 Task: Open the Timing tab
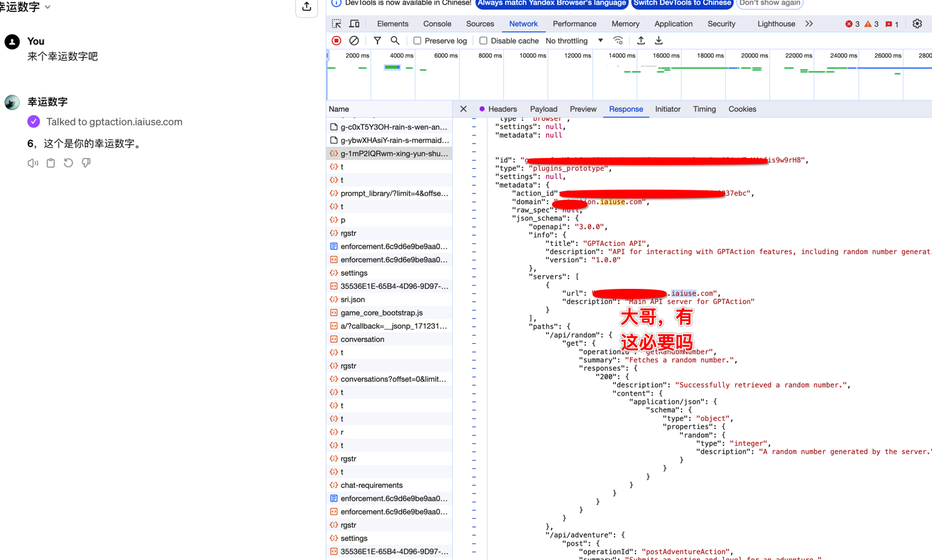pos(704,109)
